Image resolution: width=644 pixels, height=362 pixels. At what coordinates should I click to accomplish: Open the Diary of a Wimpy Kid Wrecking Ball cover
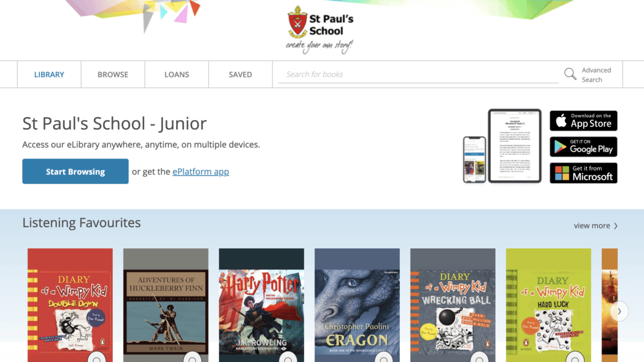point(453,305)
